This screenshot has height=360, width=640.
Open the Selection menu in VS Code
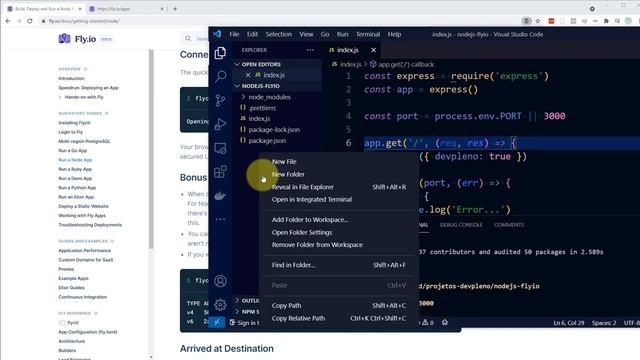(279, 34)
